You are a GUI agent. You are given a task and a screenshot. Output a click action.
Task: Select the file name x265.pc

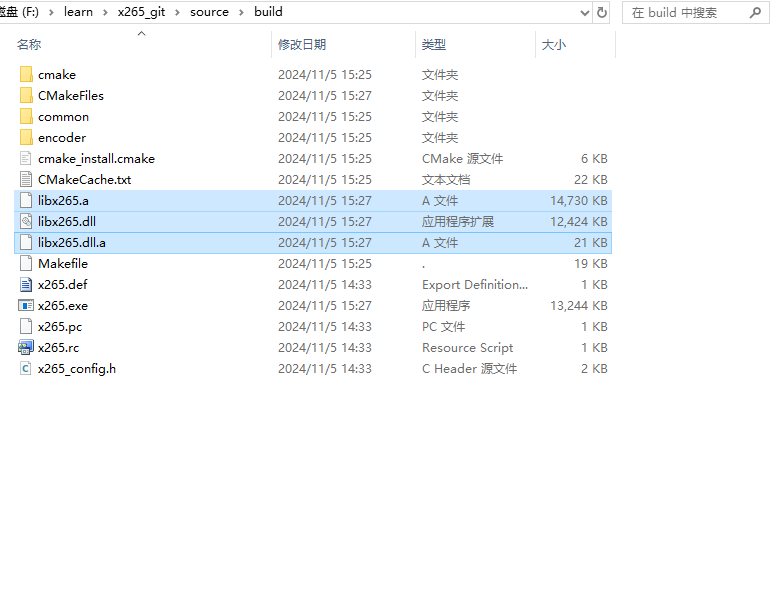(x=60, y=327)
